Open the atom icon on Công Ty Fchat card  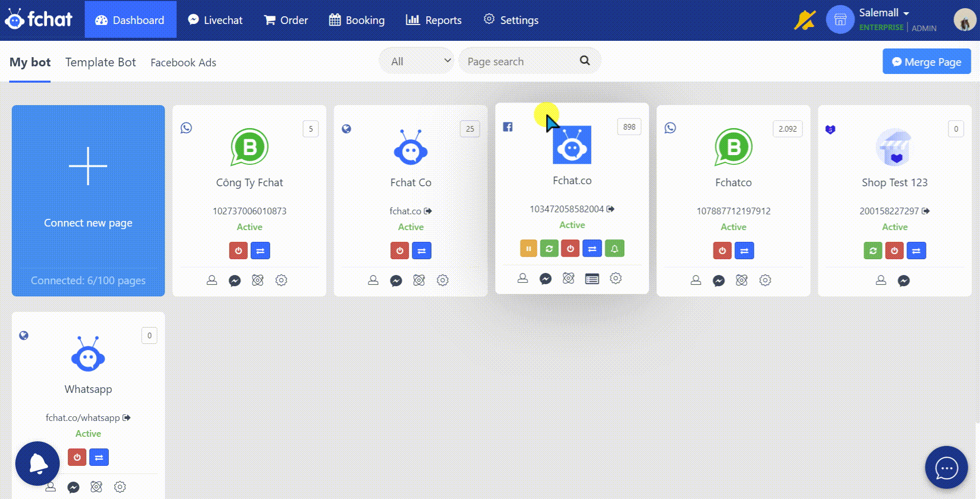258,280
